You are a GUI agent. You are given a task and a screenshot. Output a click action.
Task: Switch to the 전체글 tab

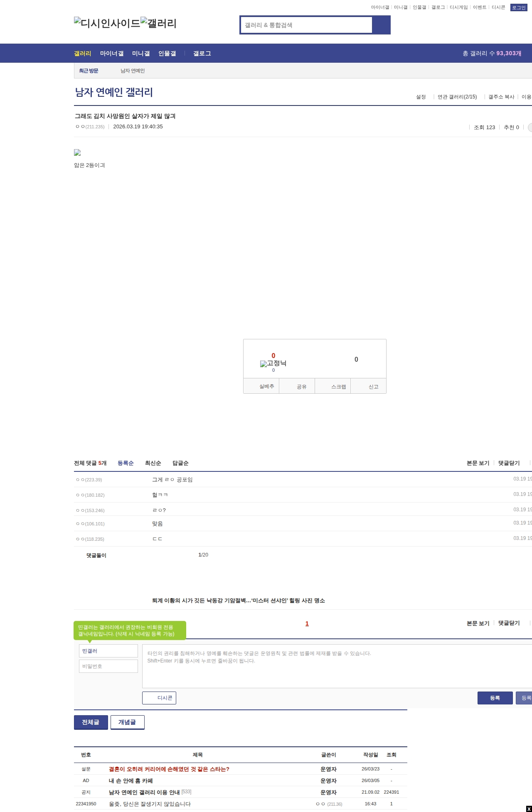91,722
